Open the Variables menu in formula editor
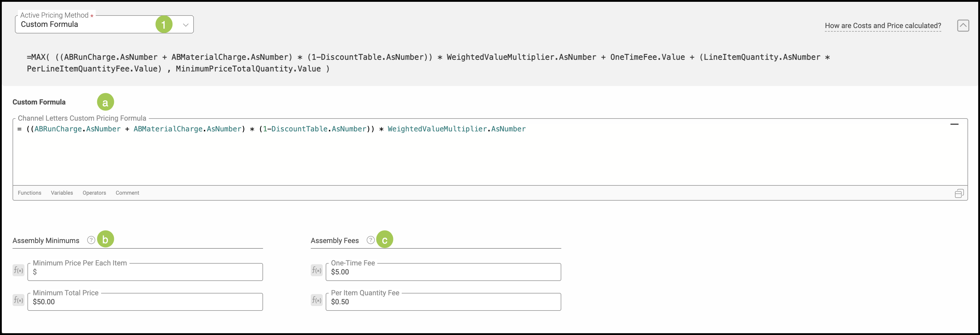Image resolution: width=980 pixels, height=335 pixels. pyautogui.click(x=62, y=193)
